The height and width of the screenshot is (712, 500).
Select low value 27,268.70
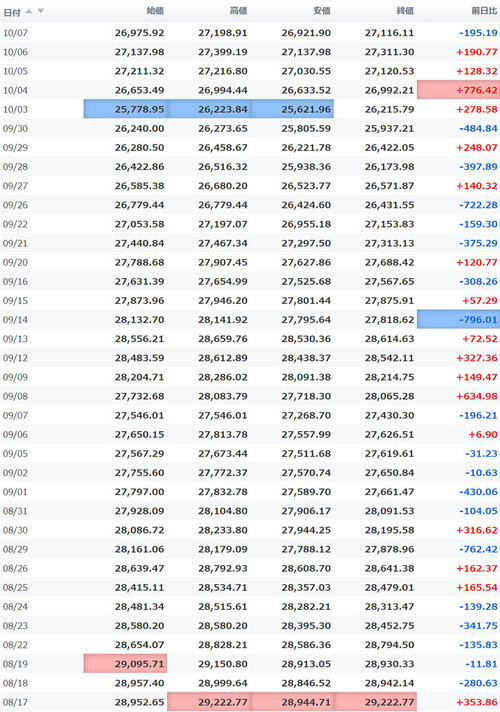pos(306,415)
